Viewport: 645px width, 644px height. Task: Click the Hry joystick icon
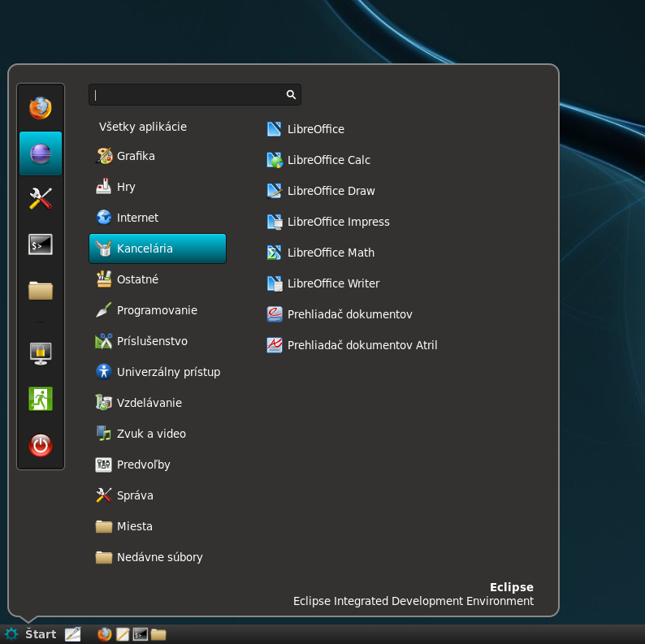pyautogui.click(x=104, y=186)
